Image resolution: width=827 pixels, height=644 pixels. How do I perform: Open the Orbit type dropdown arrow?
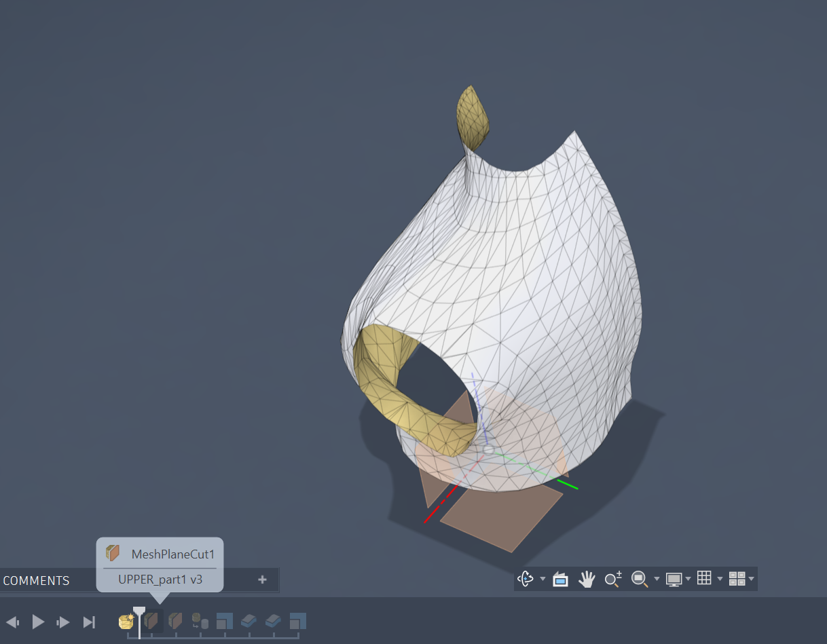(x=543, y=579)
